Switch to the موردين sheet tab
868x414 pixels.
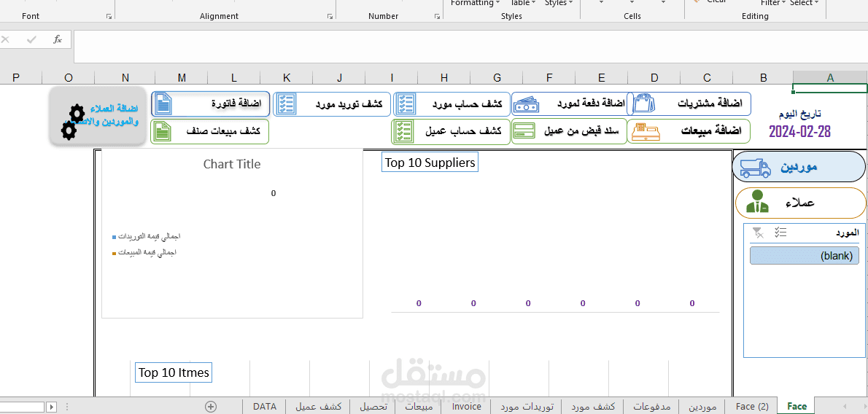703,407
